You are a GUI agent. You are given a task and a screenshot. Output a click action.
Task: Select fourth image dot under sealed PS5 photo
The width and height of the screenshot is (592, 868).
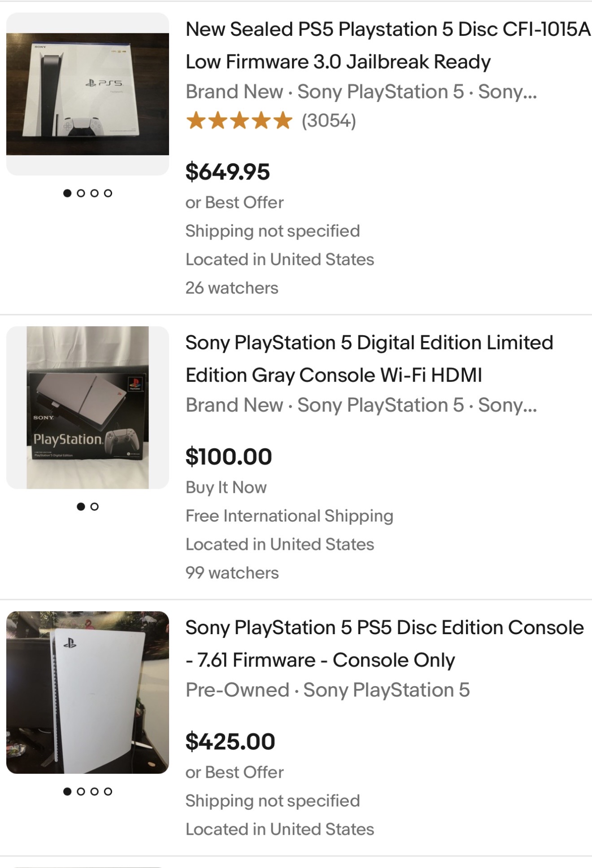tap(108, 193)
